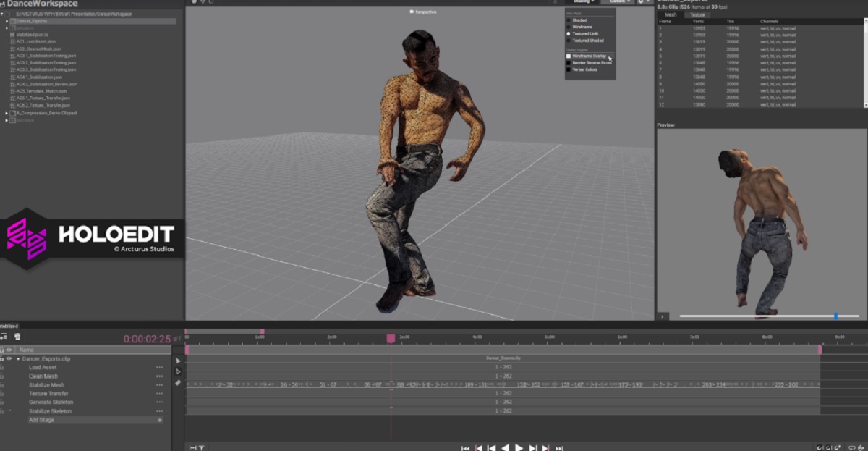Select frame 12 row in mesh table

[759, 104]
